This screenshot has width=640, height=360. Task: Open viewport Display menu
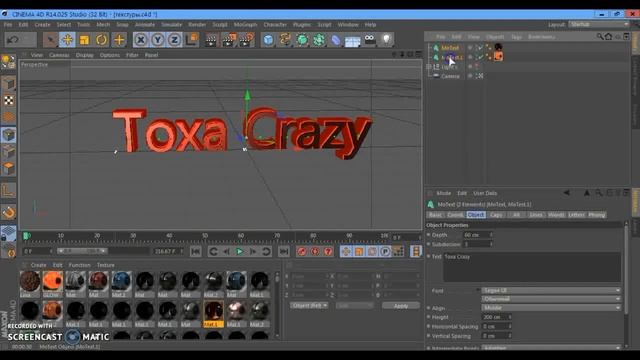pyautogui.click(x=84, y=55)
